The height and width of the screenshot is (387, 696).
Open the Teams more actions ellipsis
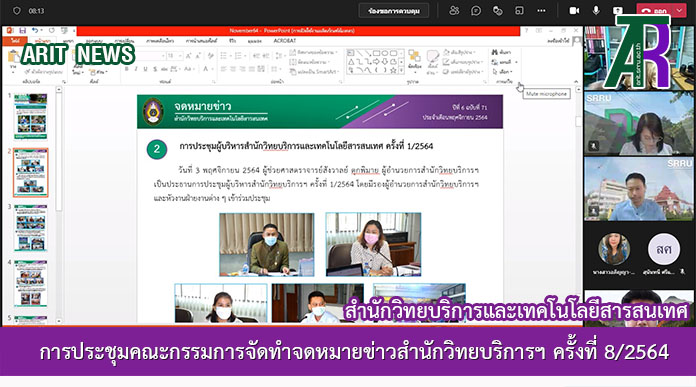coord(541,11)
